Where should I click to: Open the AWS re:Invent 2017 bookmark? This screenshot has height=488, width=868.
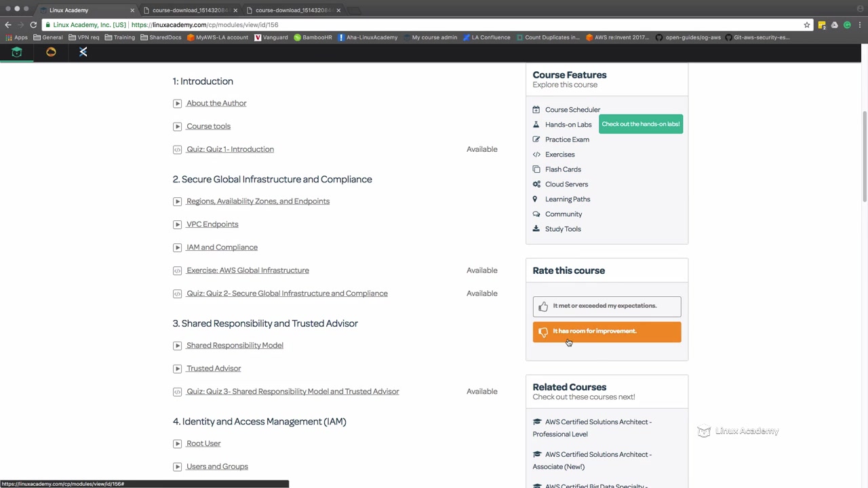[x=617, y=37]
